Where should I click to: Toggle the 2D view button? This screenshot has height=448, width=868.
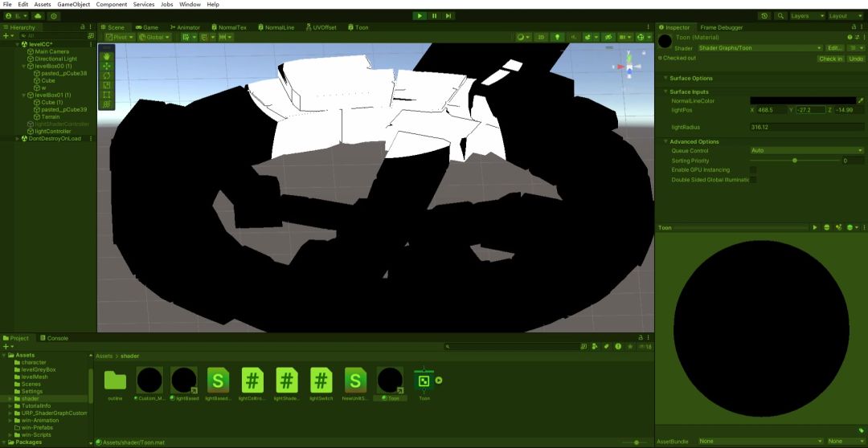[x=542, y=37]
